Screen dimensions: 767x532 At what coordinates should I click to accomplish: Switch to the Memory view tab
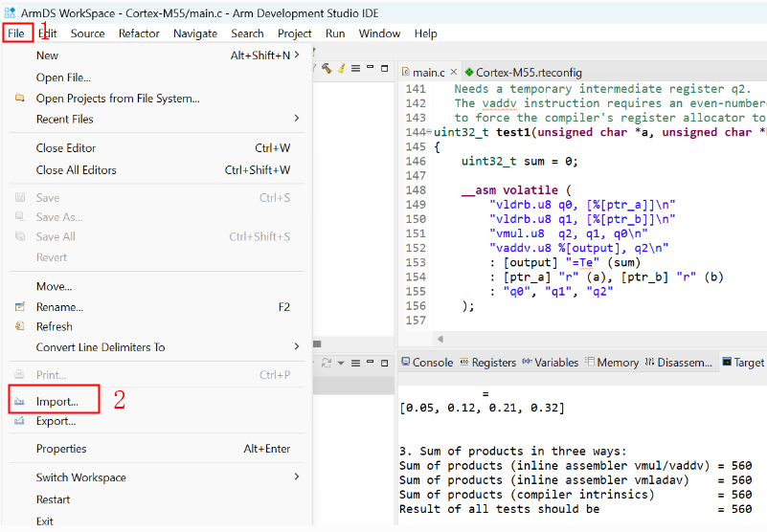coord(617,363)
